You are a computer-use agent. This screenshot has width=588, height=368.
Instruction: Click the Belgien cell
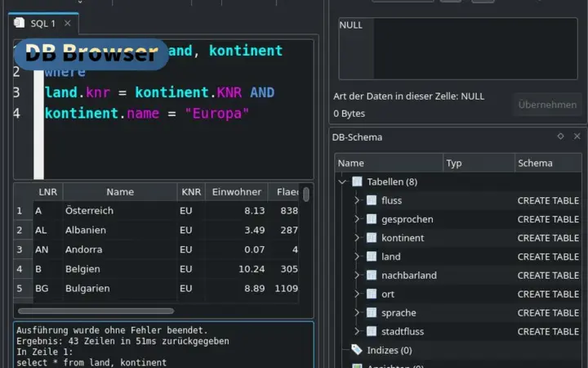120,269
